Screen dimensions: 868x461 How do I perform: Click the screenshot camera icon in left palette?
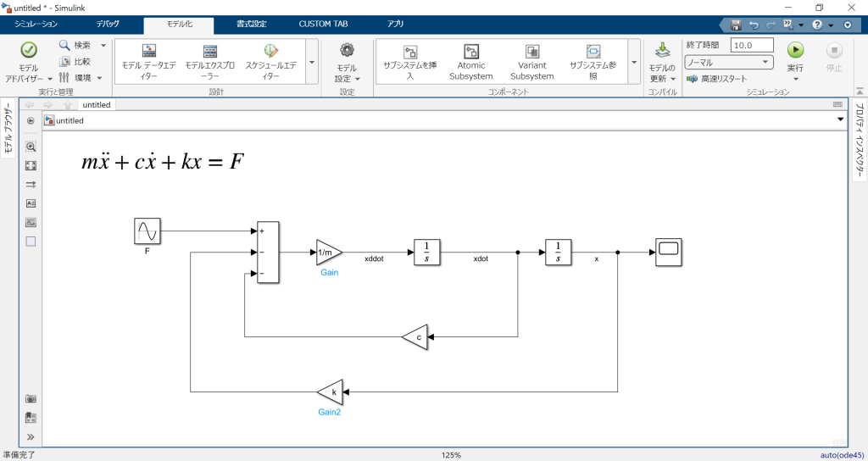(31, 397)
